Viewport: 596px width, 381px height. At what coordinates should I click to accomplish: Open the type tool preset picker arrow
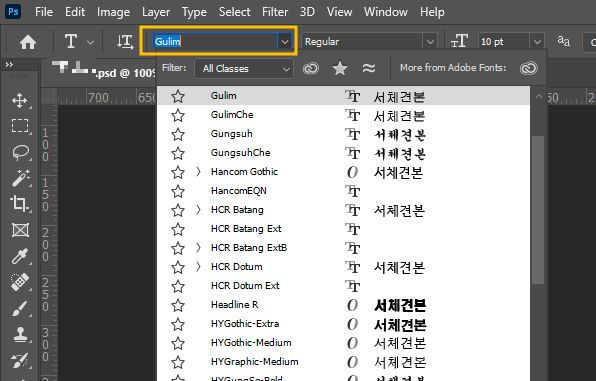90,42
